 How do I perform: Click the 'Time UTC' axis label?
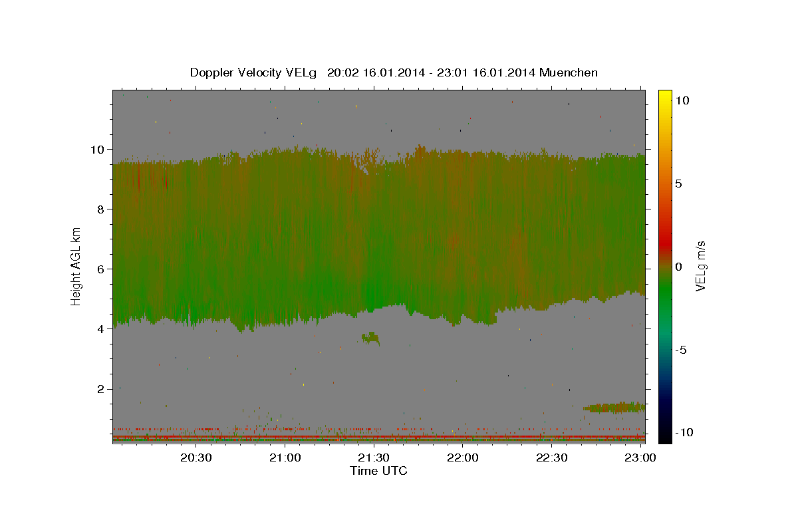[378, 471]
